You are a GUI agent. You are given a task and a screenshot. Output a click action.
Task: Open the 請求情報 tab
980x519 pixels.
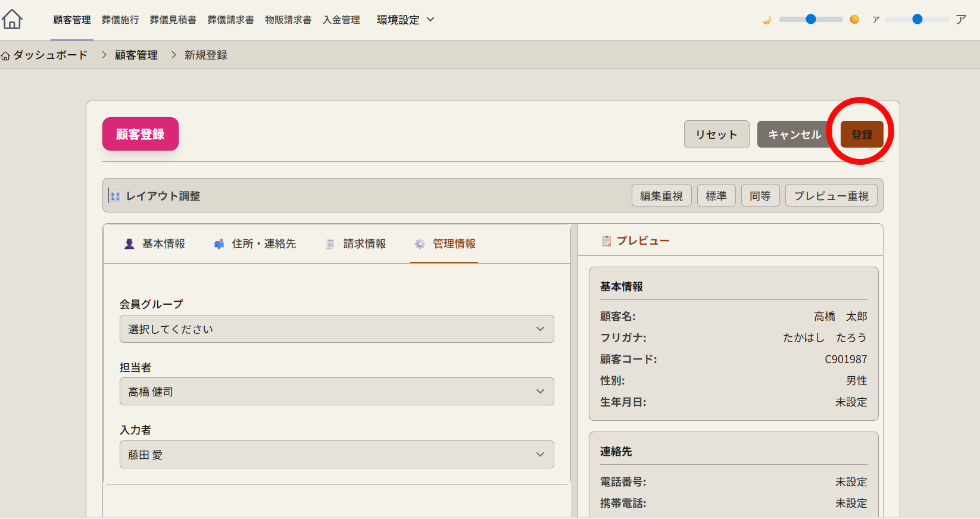[x=356, y=244]
